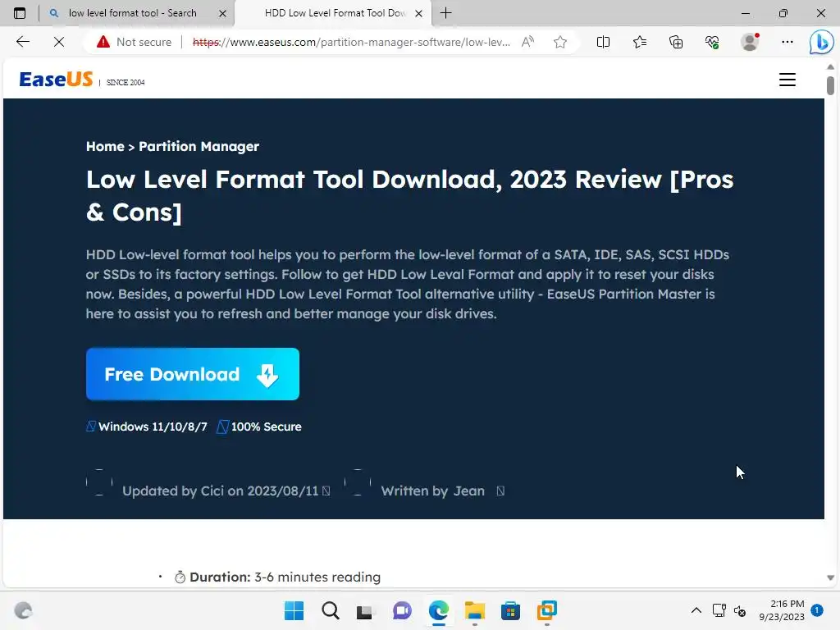Open the Read aloud feature
The image size is (840, 630).
527,42
